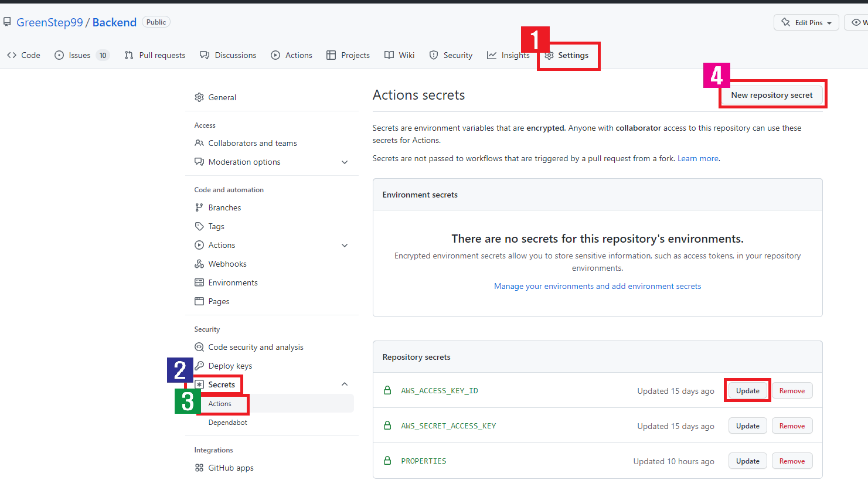Open the Pull requests tab
The image size is (868, 480).
(x=155, y=55)
